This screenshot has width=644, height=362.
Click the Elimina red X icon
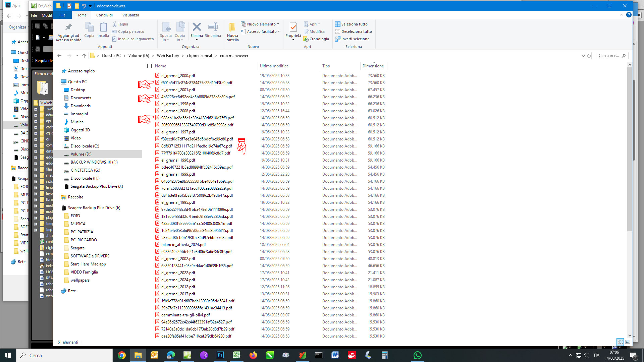click(x=197, y=27)
